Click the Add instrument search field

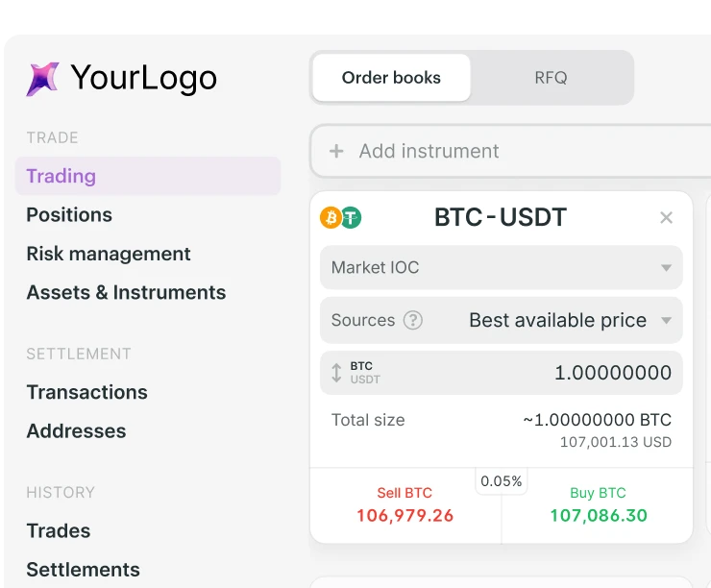click(x=500, y=152)
